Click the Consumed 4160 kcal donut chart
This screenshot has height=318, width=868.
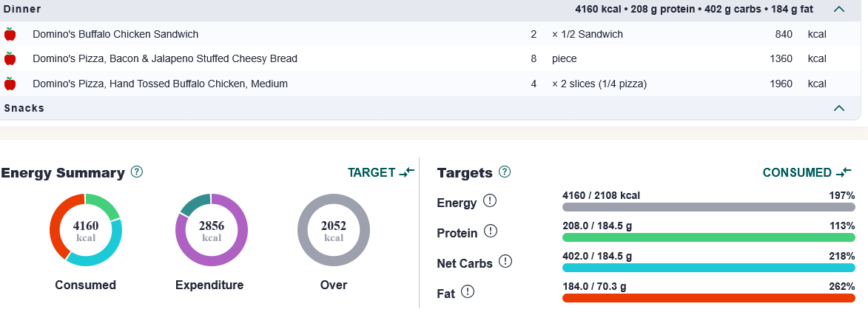85,230
